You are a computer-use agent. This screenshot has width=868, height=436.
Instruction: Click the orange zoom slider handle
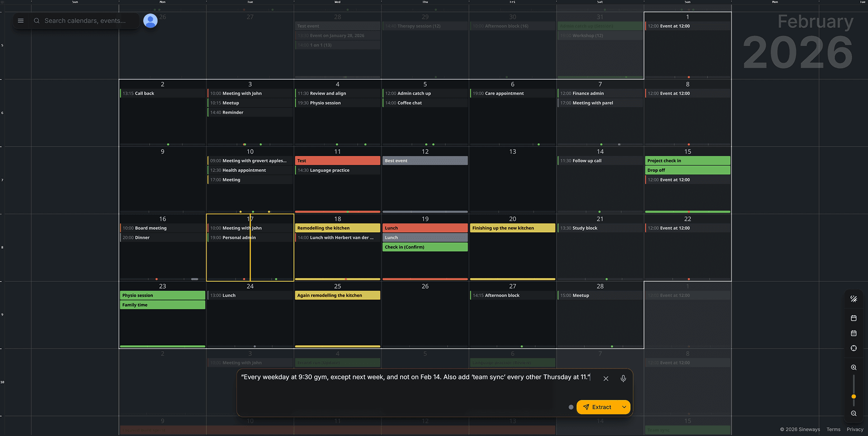click(854, 397)
